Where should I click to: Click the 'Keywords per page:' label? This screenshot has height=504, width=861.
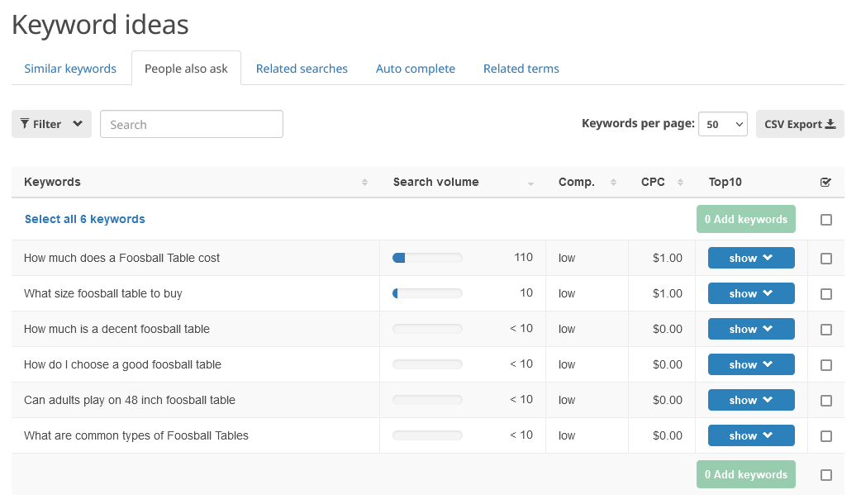click(638, 124)
